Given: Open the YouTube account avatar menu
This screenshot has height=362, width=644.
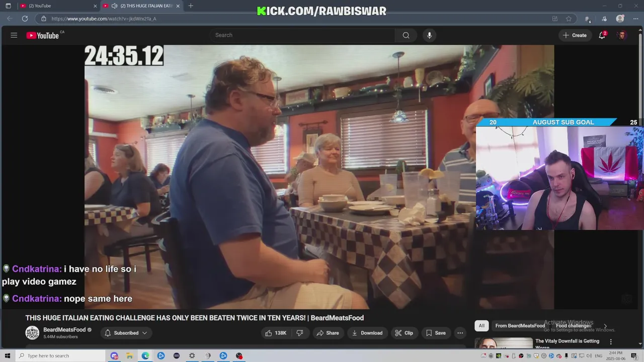Looking at the screenshot, I should [x=622, y=35].
